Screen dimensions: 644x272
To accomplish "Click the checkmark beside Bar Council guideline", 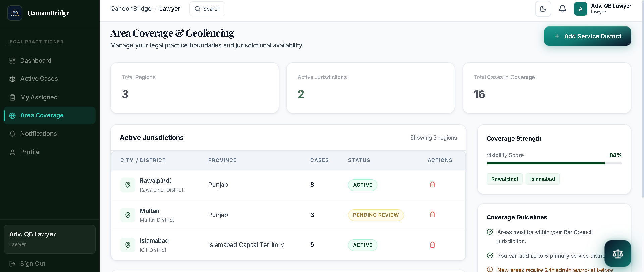I will point(490,232).
